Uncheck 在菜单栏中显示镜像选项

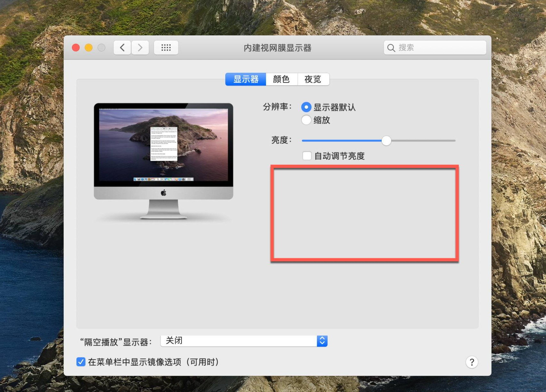click(81, 362)
